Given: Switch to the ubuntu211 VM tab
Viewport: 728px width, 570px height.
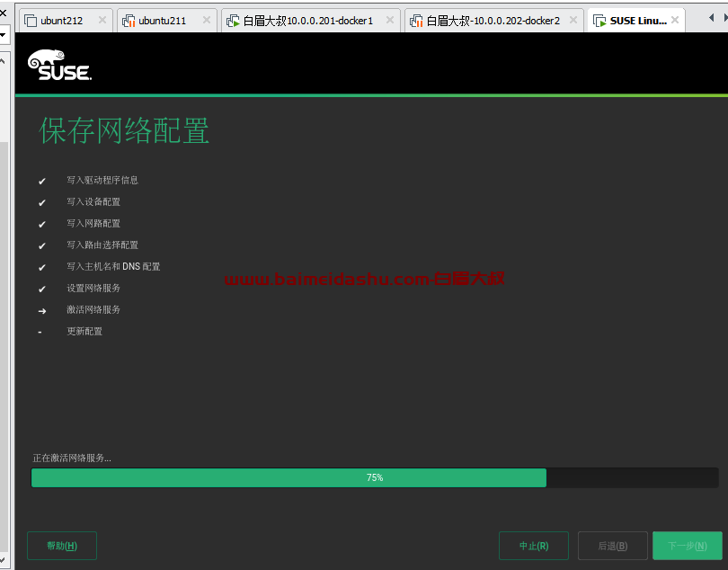Looking at the screenshot, I should (166, 21).
